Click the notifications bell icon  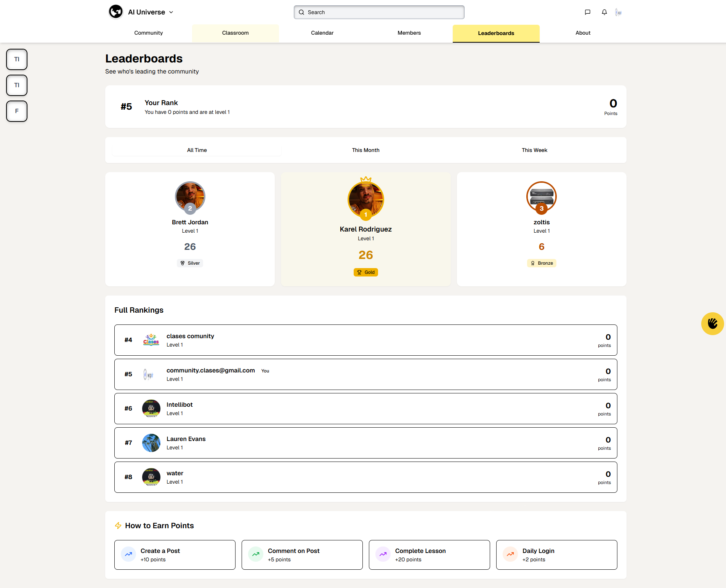click(604, 12)
